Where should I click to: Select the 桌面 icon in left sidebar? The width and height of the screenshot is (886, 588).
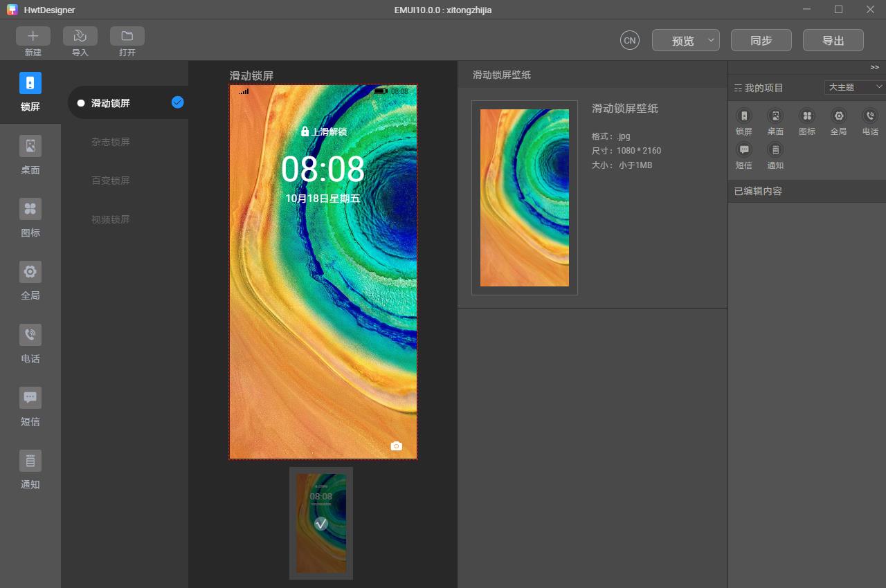[x=30, y=146]
